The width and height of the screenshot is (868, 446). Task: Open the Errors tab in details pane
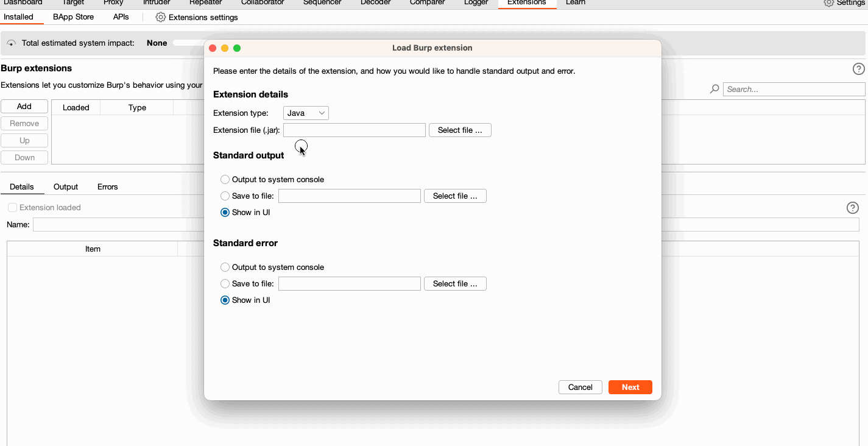[108, 187]
